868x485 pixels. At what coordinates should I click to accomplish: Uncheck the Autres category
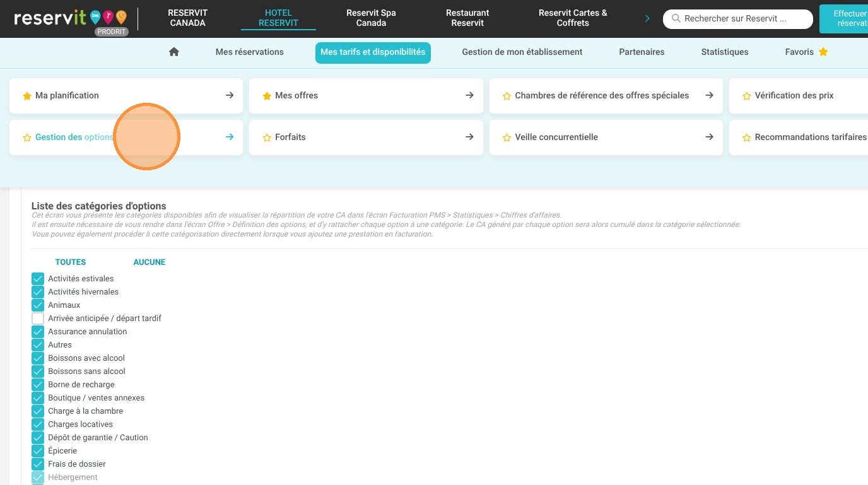38,345
